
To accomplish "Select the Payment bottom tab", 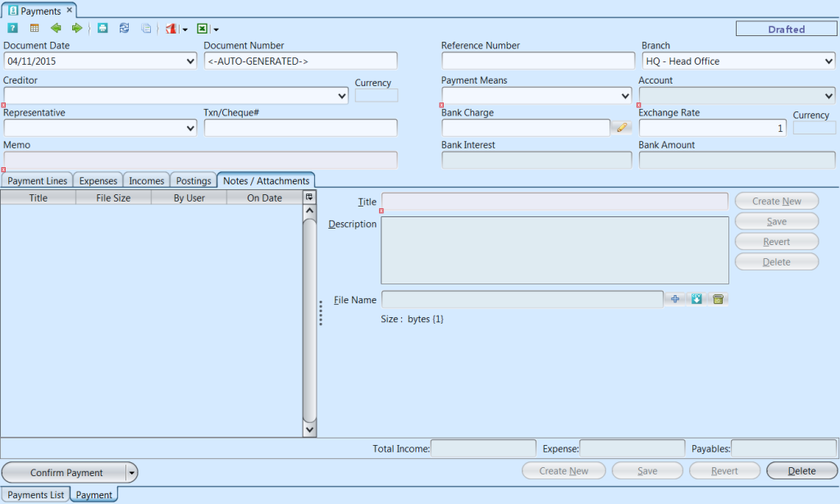I will [x=94, y=495].
